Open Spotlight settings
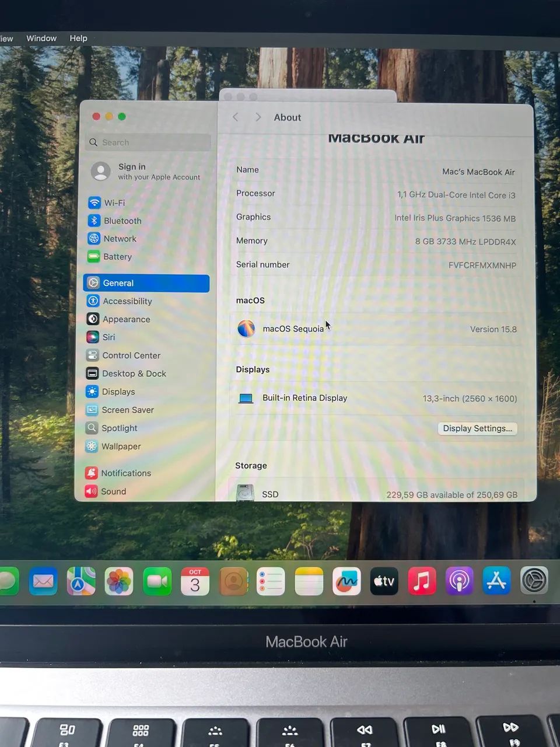This screenshot has height=747, width=560. pyautogui.click(x=111, y=428)
